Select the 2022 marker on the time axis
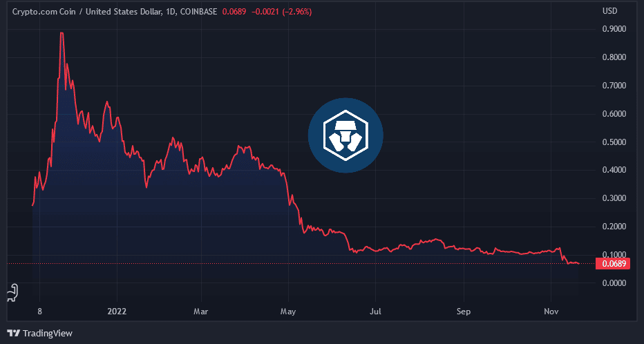Viewport: 644px width, 344px height. pos(117,312)
